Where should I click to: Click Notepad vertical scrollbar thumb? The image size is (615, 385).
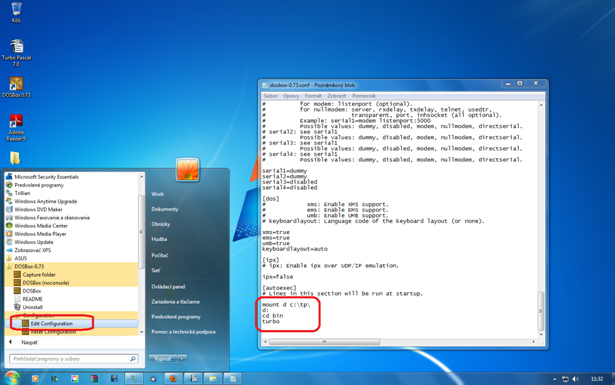point(541,311)
